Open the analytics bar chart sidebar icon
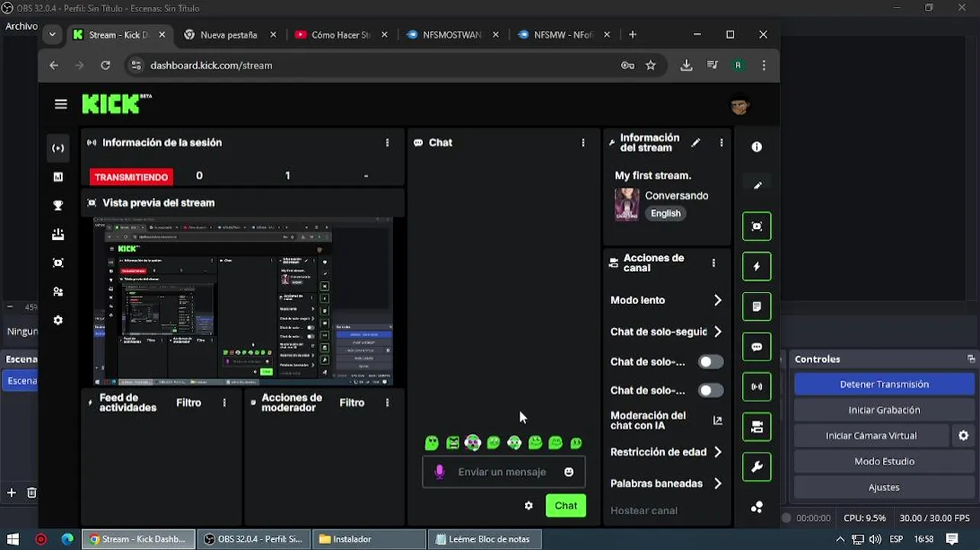 (58, 176)
